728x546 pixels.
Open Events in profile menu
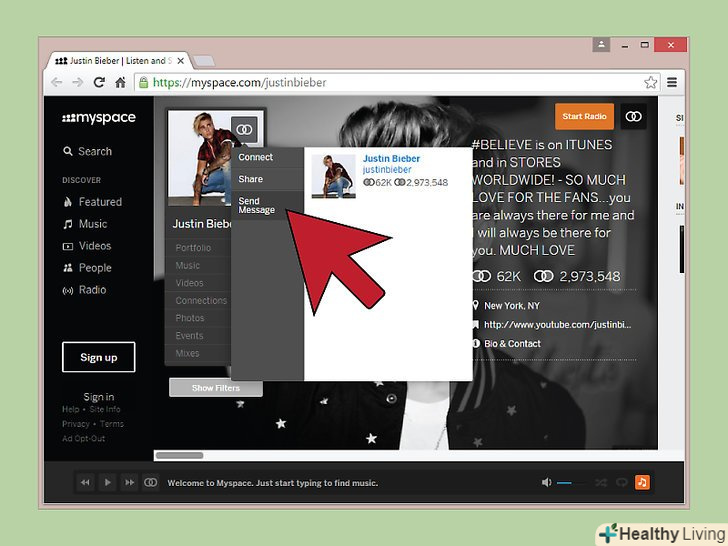pyautogui.click(x=189, y=336)
